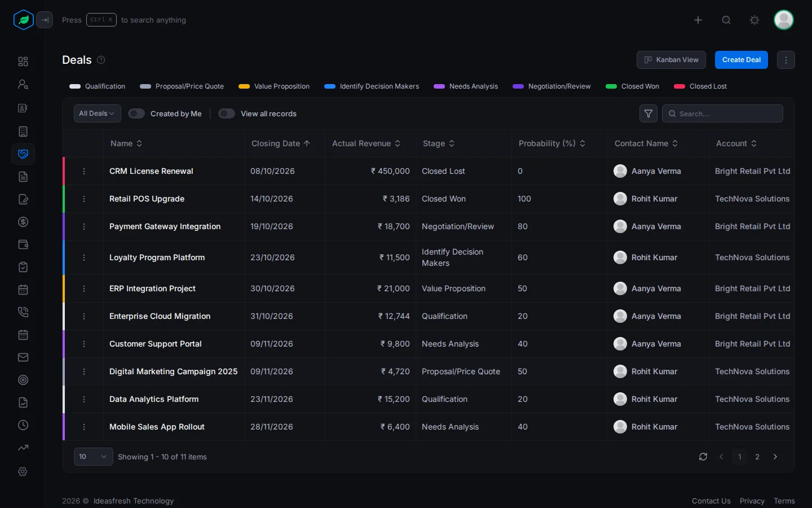Click the filter funnel icon
Screen dimensions: 812x508
click(x=648, y=113)
